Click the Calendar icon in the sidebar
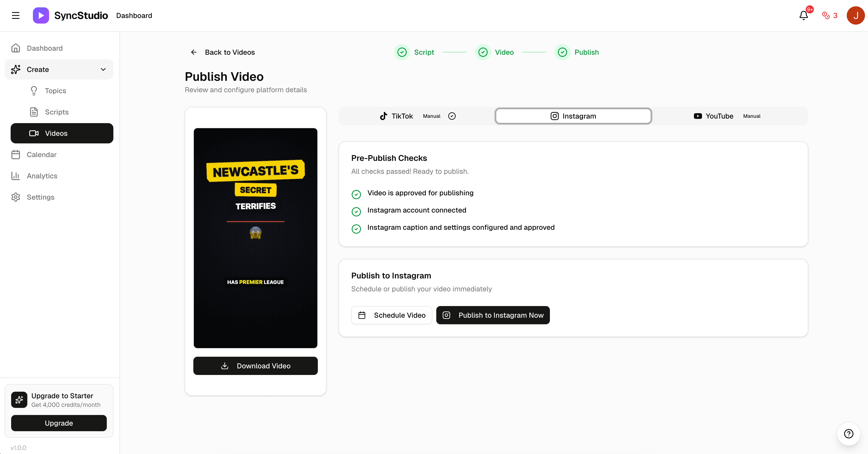This screenshot has height=454, width=868. click(x=16, y=155)
